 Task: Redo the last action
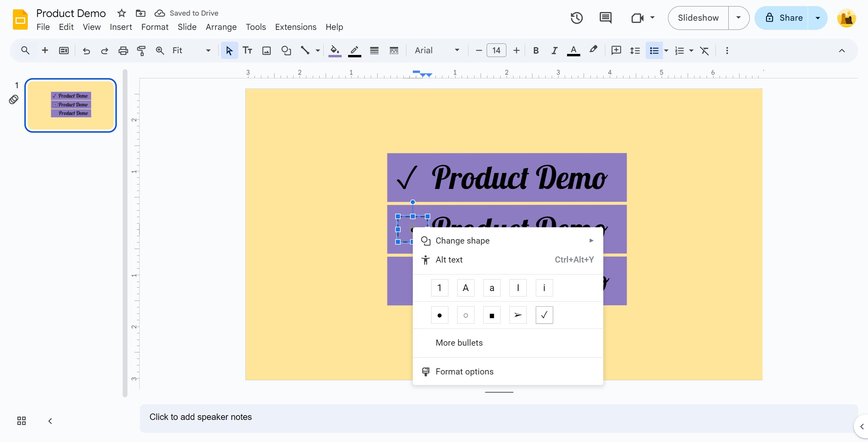(x=104, y=51)
